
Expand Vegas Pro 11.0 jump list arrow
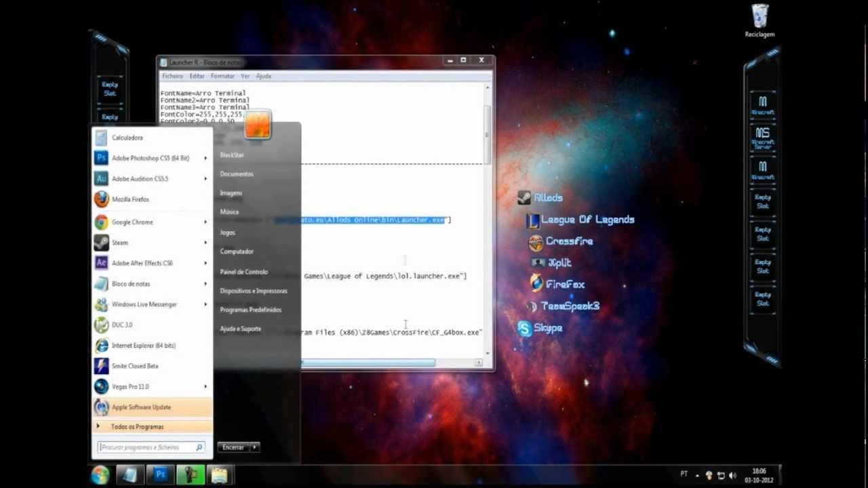(205, 386)
